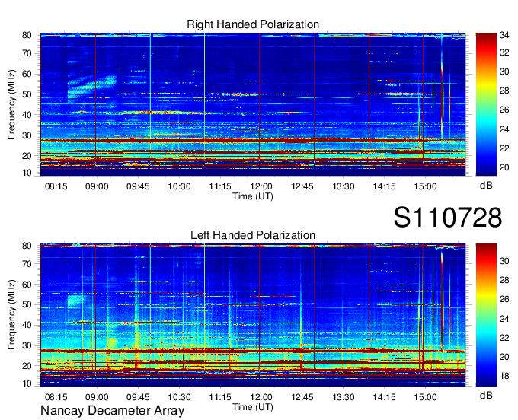The height and width of the screenshot is (420, 518).
Task: Click the 24 dB value on Right Handed colorbar
Action: click(504, 129)
